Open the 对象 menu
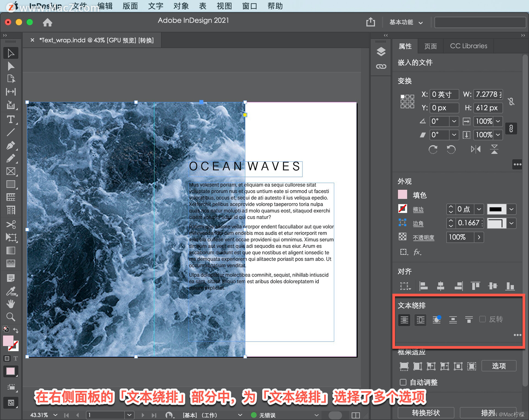The image size is (529, 420). click(x=181, y=6)
